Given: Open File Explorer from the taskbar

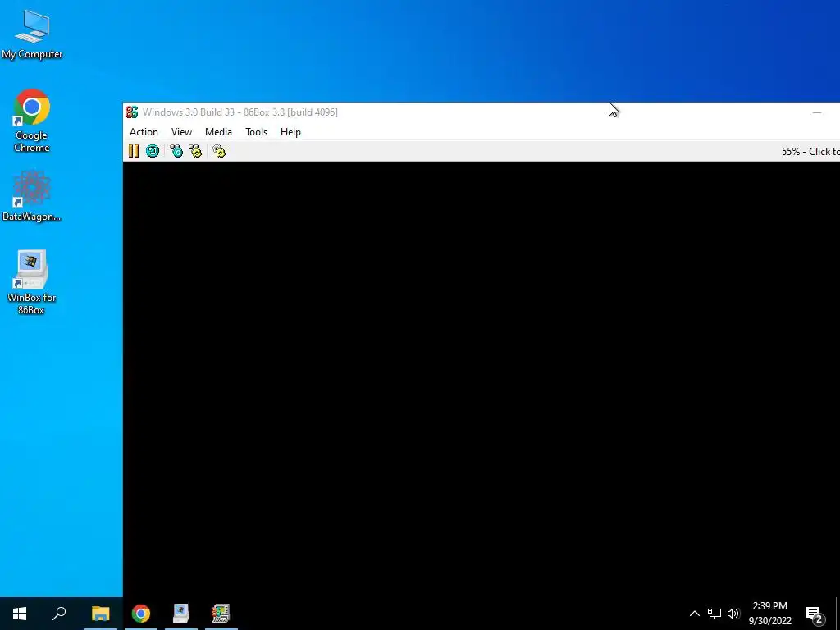Looking at the screenshot, I should pyautogui.click(x=100, y=614).
